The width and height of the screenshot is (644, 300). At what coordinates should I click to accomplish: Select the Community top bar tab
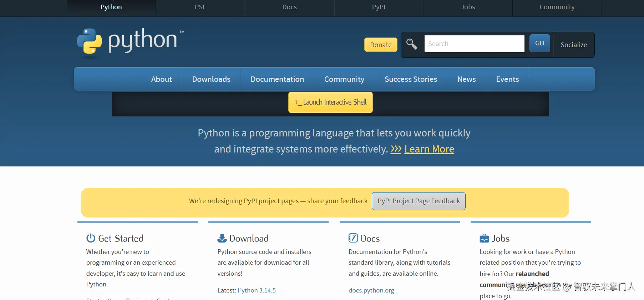point(557,7)
